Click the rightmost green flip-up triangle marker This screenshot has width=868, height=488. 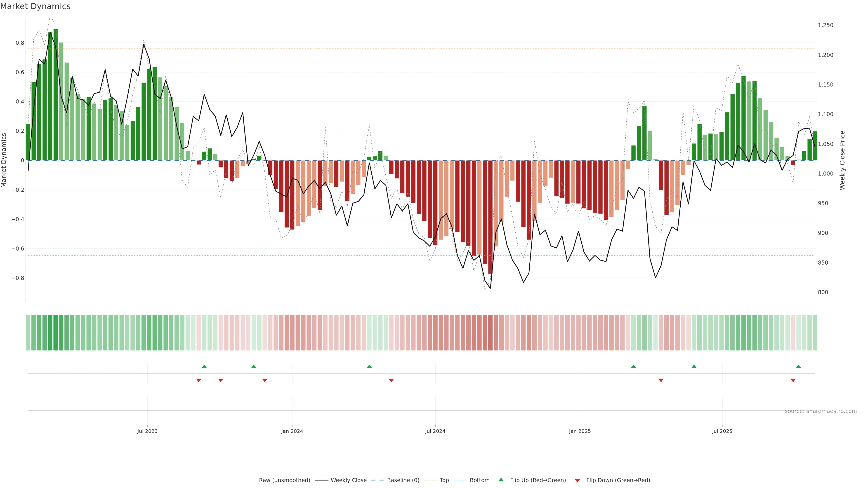(x=798, y=366)
